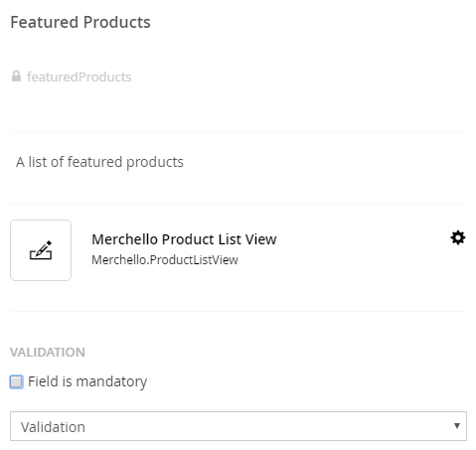Screen dimensions: 476x450
Task: Click the small arrow on Validation select
Action: tap(457, 426)
